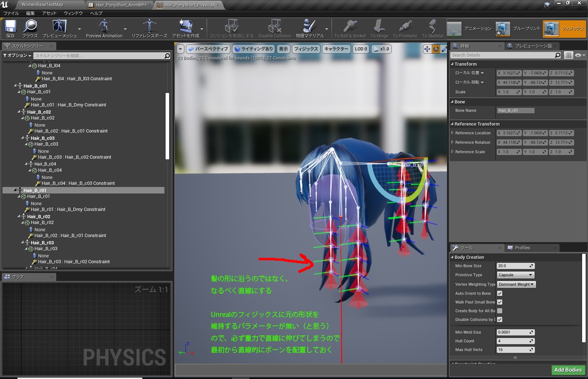Switch to the プレビューシーン設定 preview scene tab
The width and height of the screenshot is (588, 379).
(x=532, y=46)
